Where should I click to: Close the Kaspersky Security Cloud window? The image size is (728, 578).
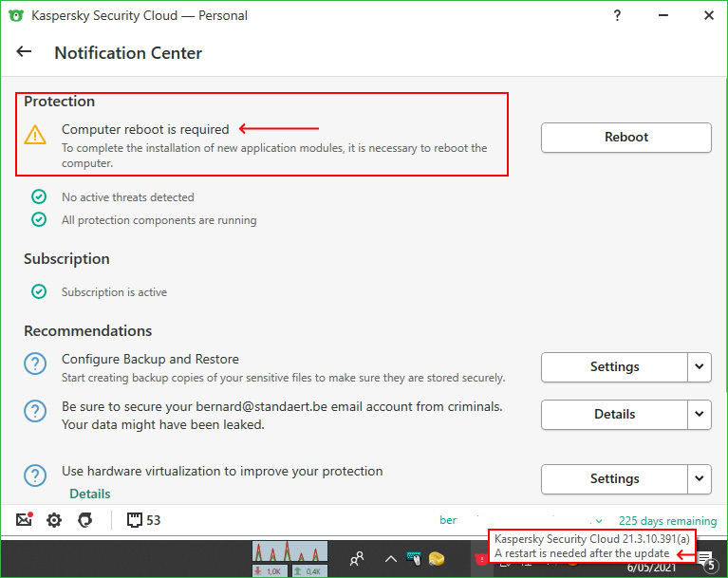tap(709, 15)
